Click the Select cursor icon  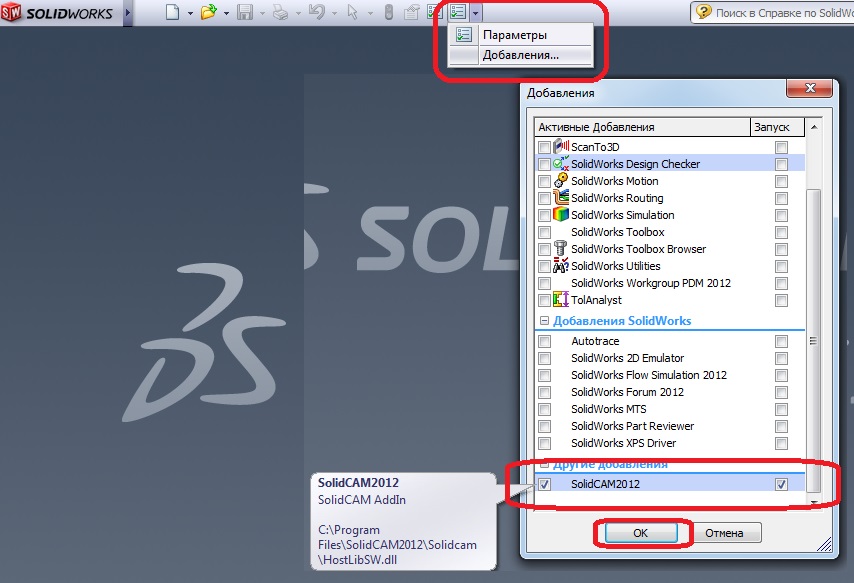tap(353, 12)
